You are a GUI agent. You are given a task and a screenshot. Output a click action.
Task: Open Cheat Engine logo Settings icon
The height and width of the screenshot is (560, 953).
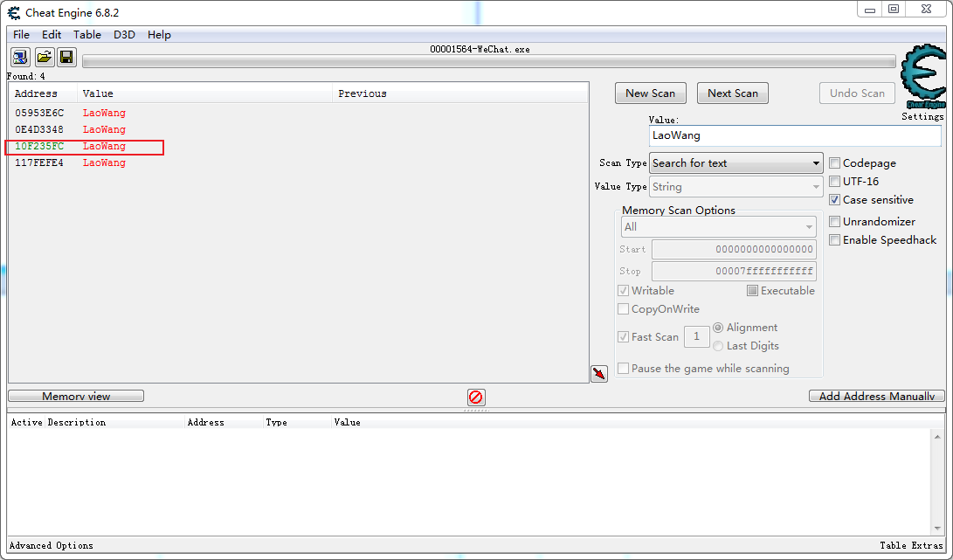point(924,77)
